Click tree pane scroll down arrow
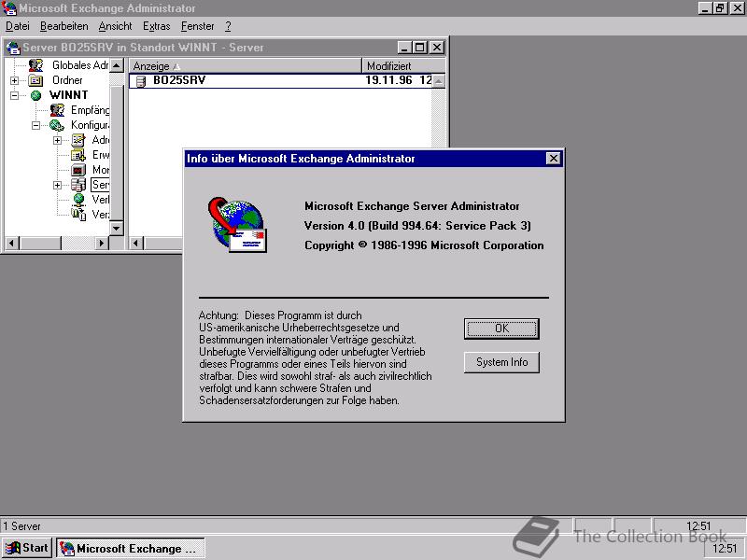 (117, 228)
